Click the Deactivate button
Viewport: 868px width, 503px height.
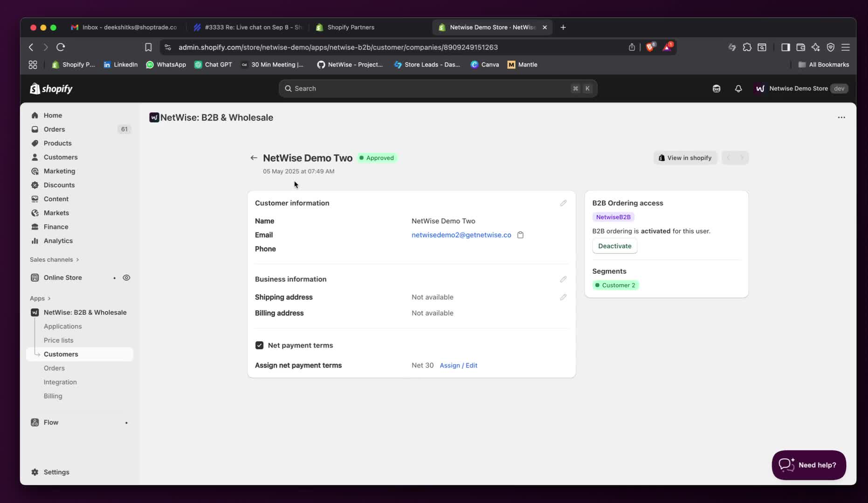tap(614, 246)
